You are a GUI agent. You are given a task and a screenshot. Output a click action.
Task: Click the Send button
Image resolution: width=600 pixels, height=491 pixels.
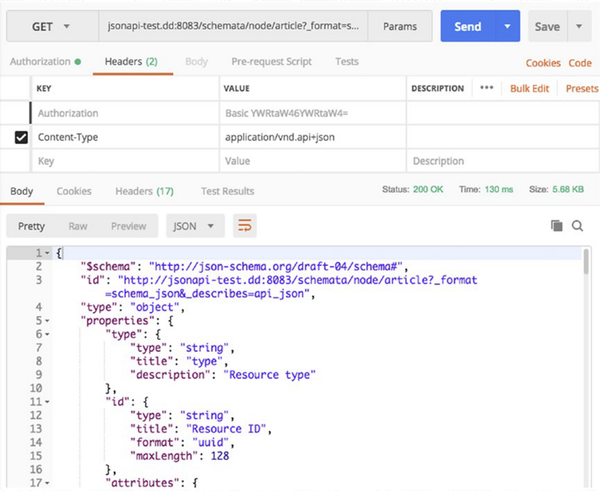click(467, 27)
